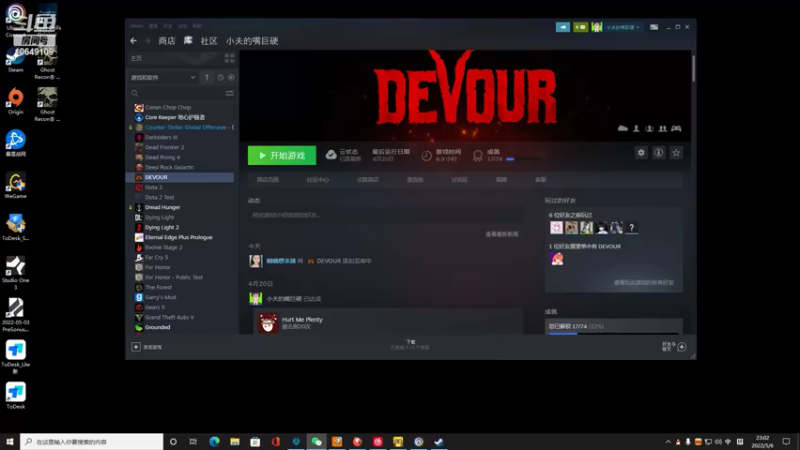This screenshot has width=800, height=450.
Task: Go back with the left arrow button
Action: coord(134,41)
